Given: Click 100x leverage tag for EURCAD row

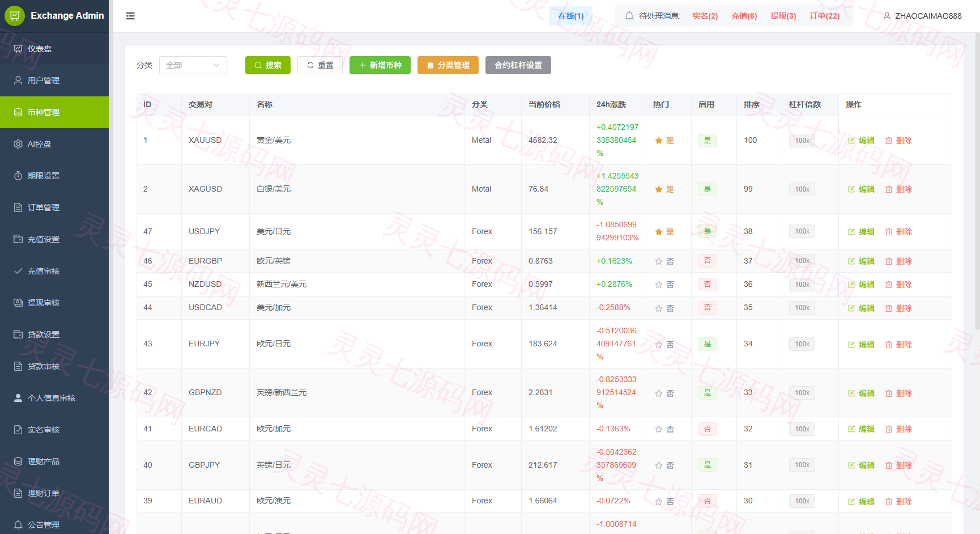Looking at the screenshot, I should [x=802, y=429].
